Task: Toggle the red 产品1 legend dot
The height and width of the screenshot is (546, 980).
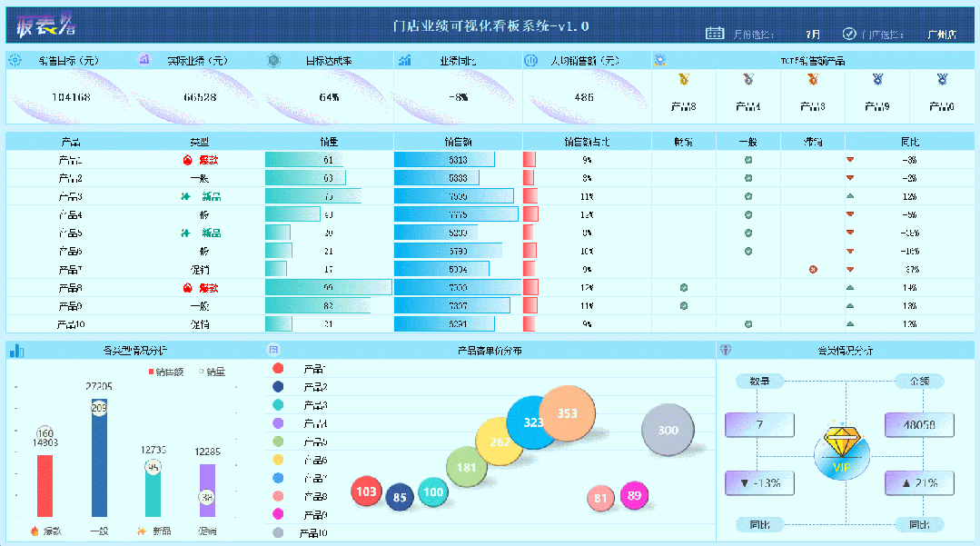Action: pyautogui.click(x=278, y=368)
